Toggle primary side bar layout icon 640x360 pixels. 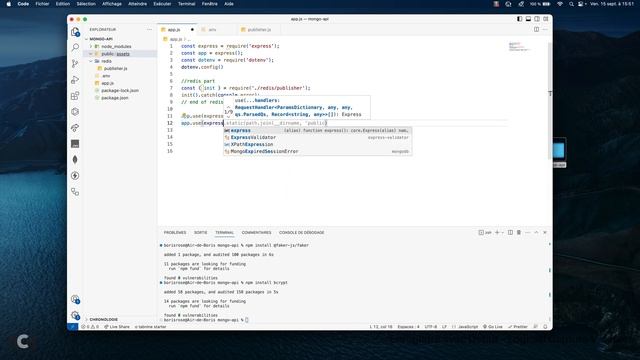coord(520,19)
